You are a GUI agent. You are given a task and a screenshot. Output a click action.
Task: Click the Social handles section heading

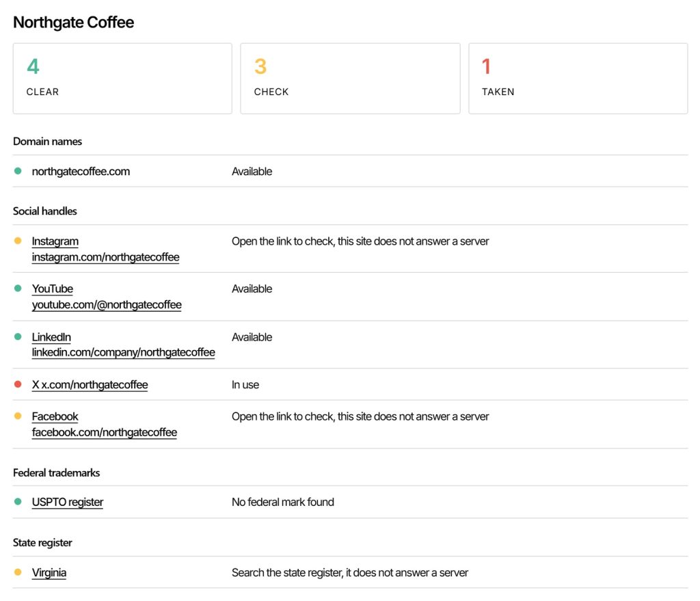(x=44, y=211)
